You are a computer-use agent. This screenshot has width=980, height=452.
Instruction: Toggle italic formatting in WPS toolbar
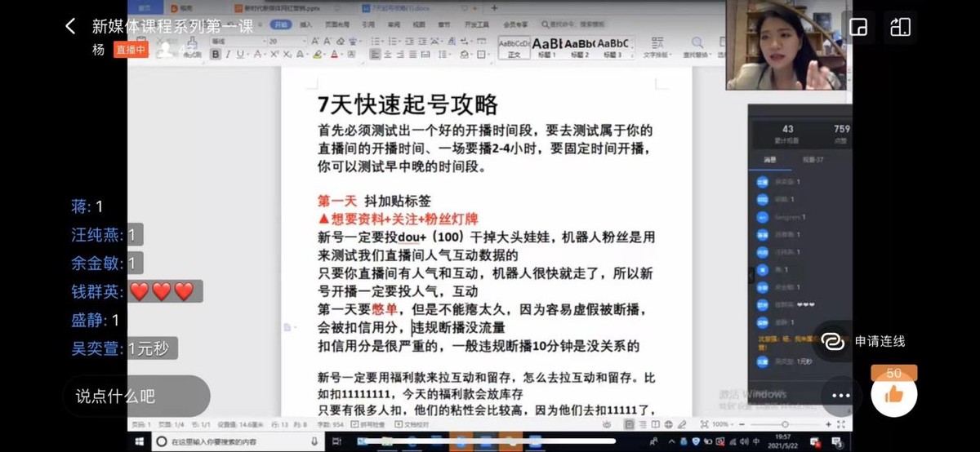coord(228,54)
